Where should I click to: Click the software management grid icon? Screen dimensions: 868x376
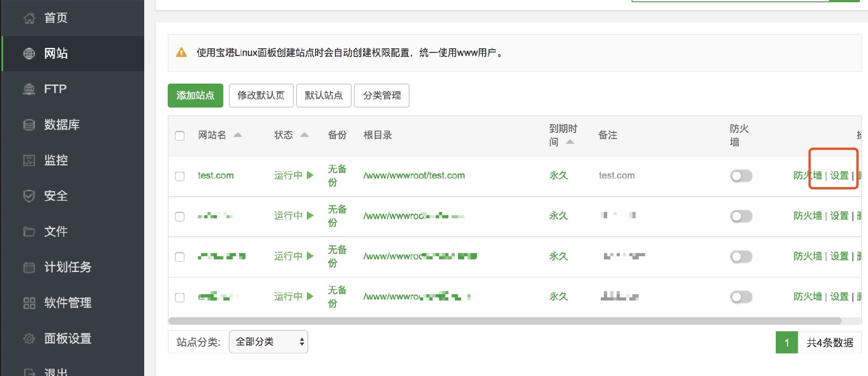[x=29, y=303]
